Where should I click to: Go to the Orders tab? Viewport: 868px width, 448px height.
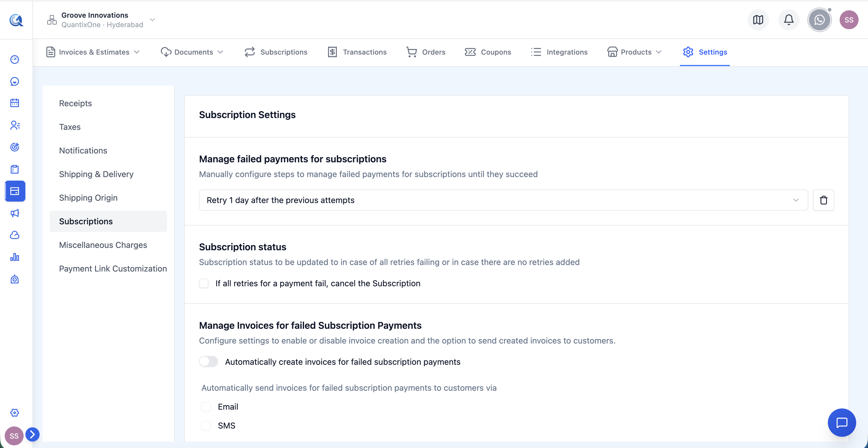pyautogui.click(x=426, y=52)
